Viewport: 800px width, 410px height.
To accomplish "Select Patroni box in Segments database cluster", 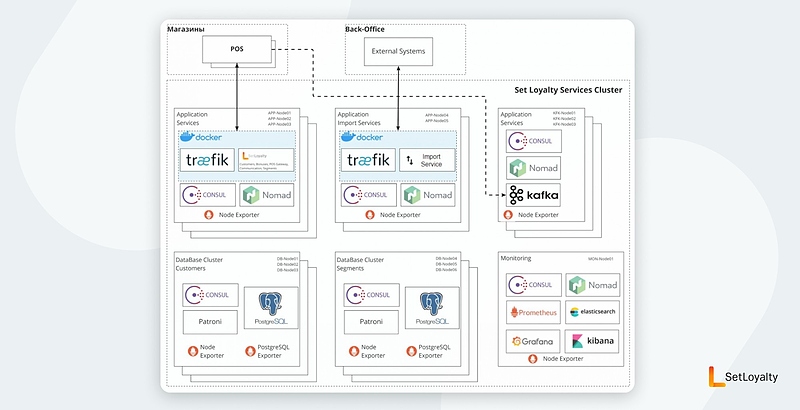I will [x=370, y=324].
